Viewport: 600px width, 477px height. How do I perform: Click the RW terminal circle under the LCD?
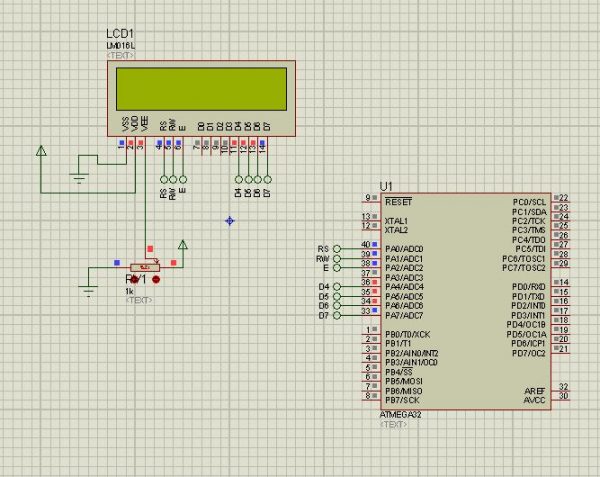(x=173, y=179)
